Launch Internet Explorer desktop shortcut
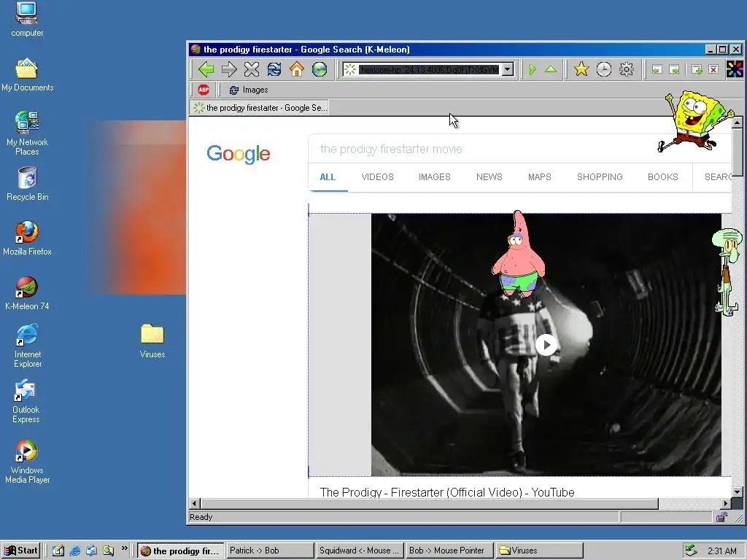The image size is (747, 560). coord(27,346)
